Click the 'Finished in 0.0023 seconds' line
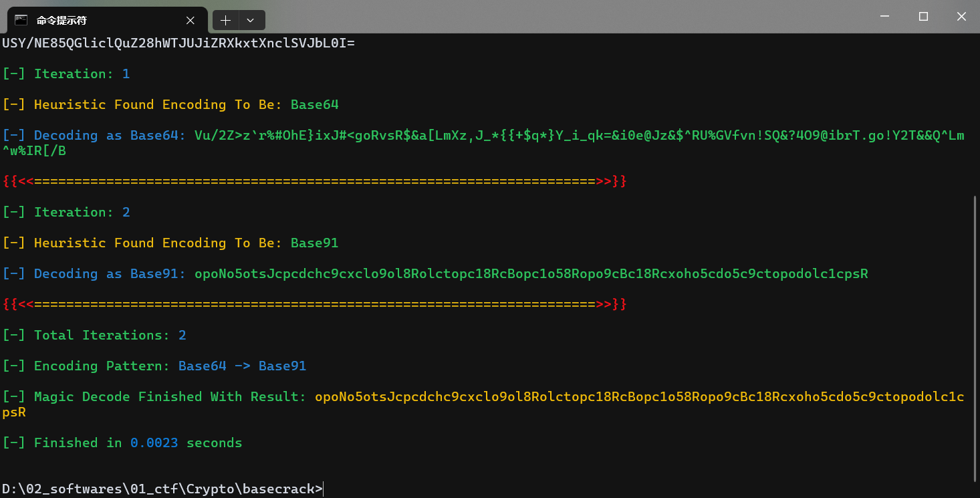This screenshot has height=498, width=980. tap(122, 443)
